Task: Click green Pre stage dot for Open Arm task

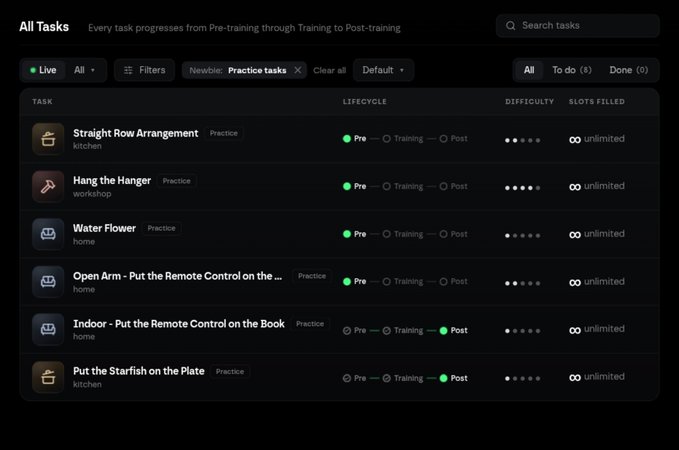Action: coord(346,282)
